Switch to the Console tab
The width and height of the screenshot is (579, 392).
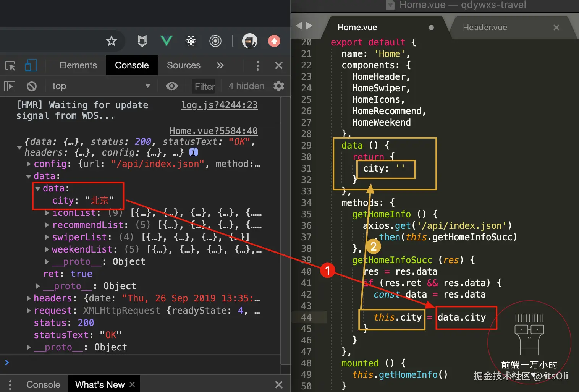(x=132, y=65)
